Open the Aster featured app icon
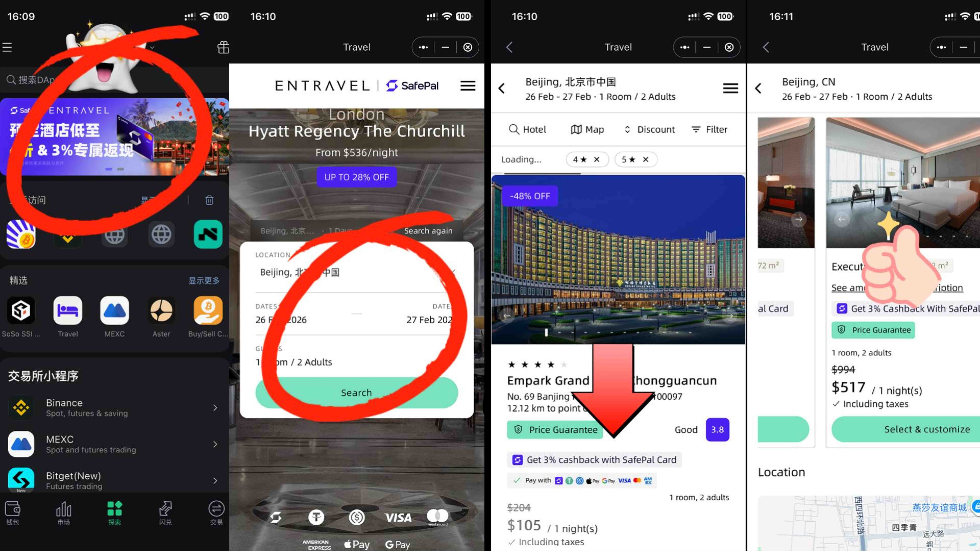 (161, 310)
